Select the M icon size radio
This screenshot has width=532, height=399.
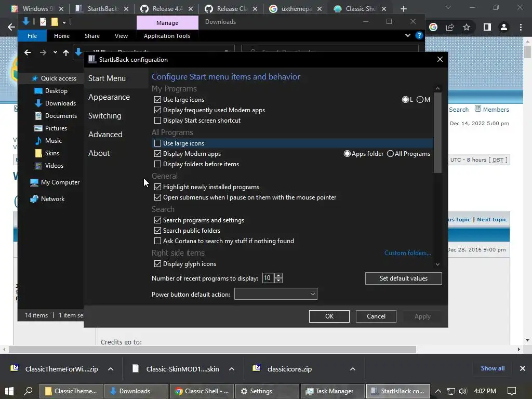click(420, 99)
